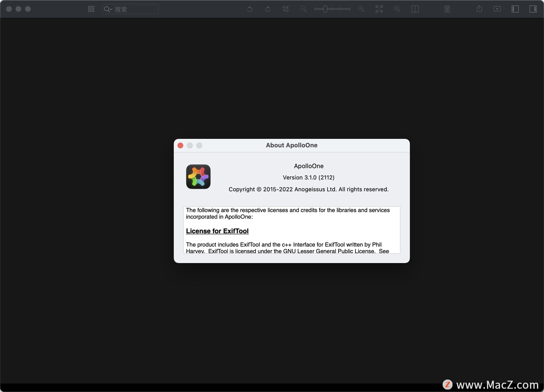Viewport: 544px width, 392px height.
Task: Move image to trash
Action: pyautogui.click(x=447, y=9)
